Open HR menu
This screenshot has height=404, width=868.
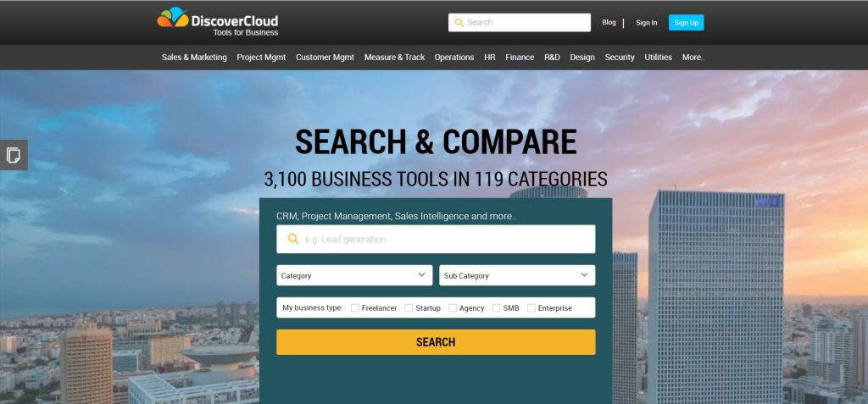[x=490, y=57]
